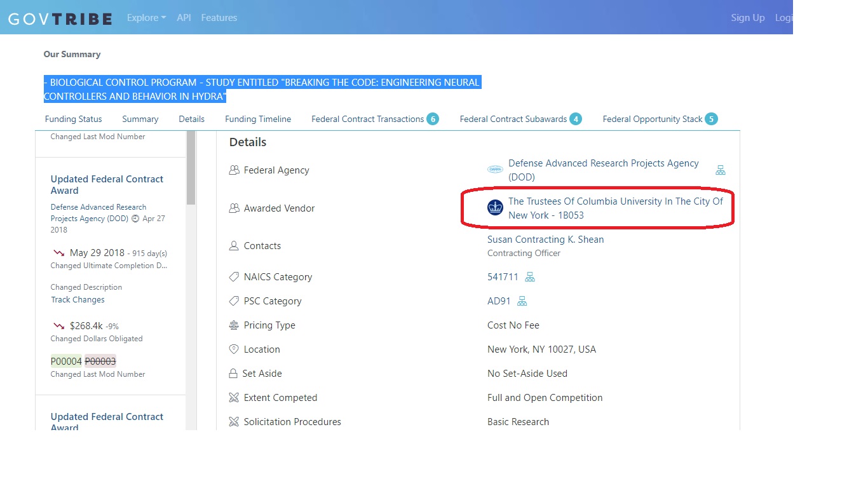Open NAICS code 541711 link

pos(503,277)
